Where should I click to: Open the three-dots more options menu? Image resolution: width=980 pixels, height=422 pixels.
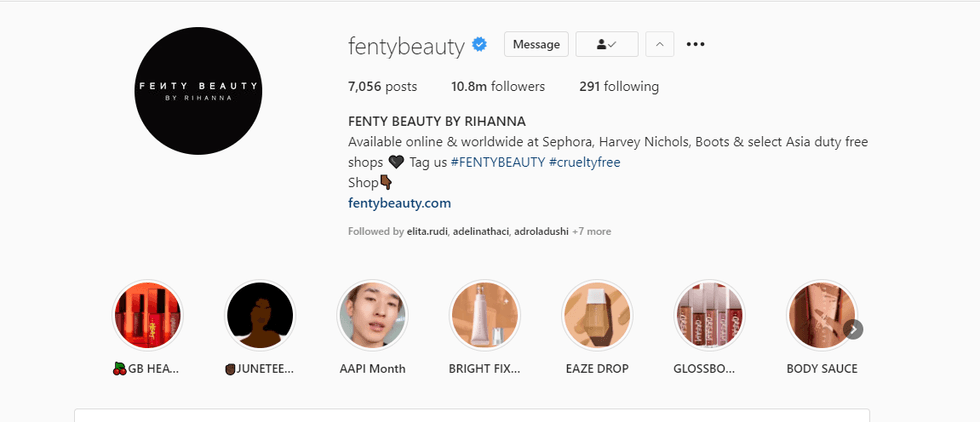(696, 44)
